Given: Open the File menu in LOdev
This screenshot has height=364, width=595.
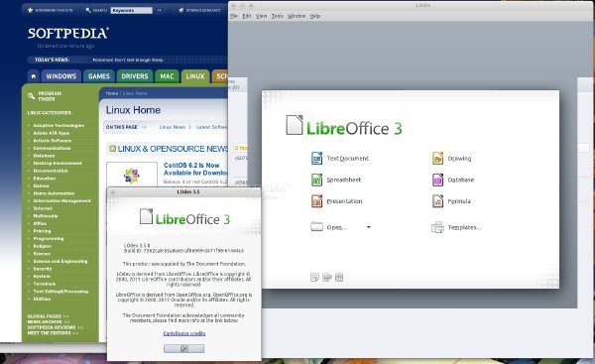Looking at the screenshot, I should tap(234, 16).
